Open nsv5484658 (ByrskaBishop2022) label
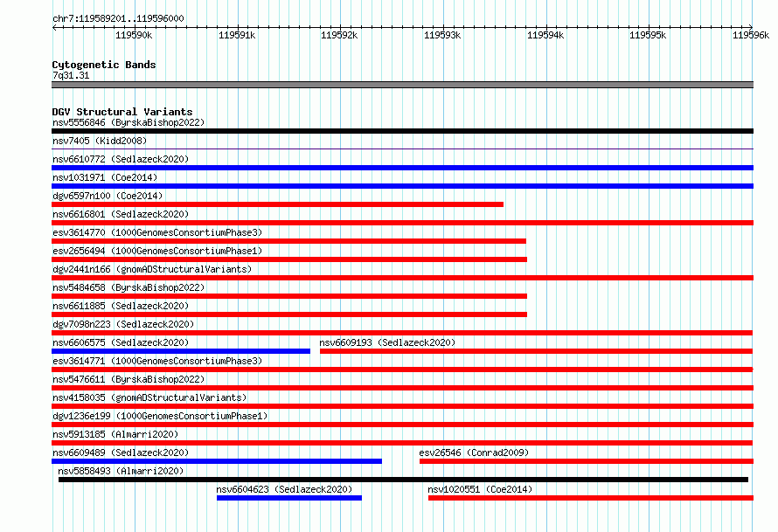This screenshot has height=532, width=778. [x=129, y=287]
